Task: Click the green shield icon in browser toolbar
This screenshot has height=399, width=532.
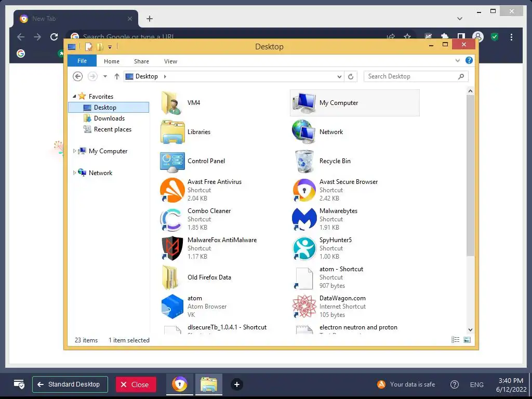Action: coord(495,37)
